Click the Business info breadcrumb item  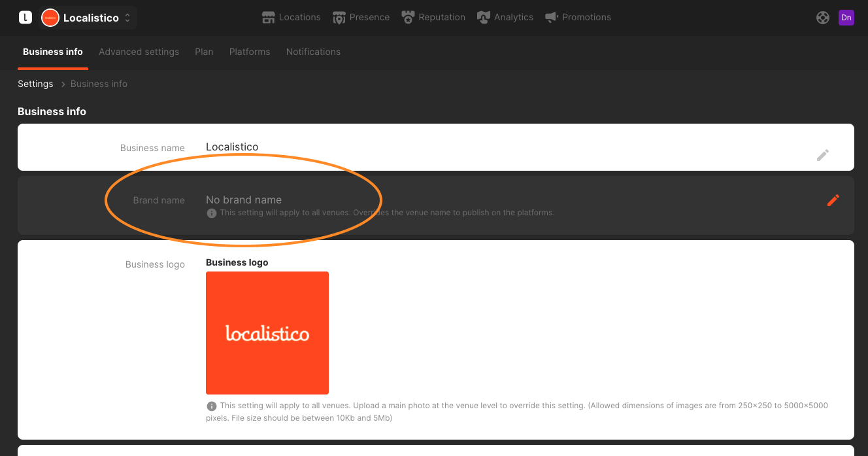click(99, 84)
